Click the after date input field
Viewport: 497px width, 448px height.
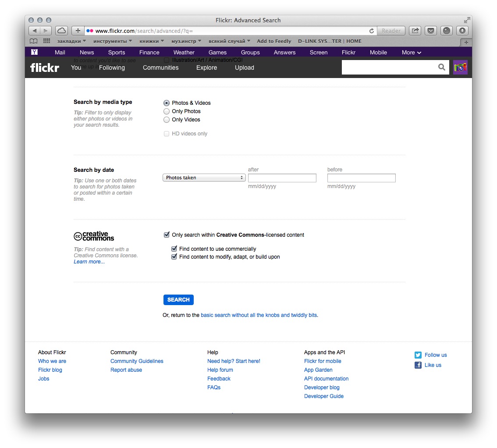[282, 178]
